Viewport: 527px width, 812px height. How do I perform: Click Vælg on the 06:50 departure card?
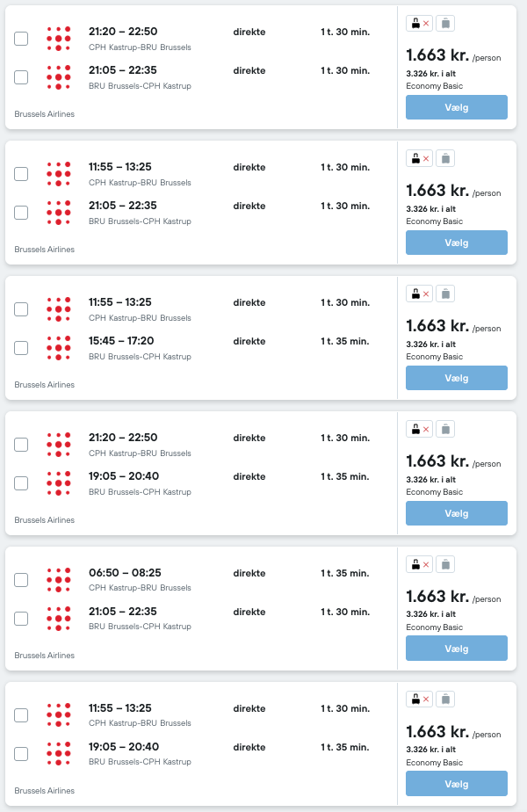click(x=457, y=649)
